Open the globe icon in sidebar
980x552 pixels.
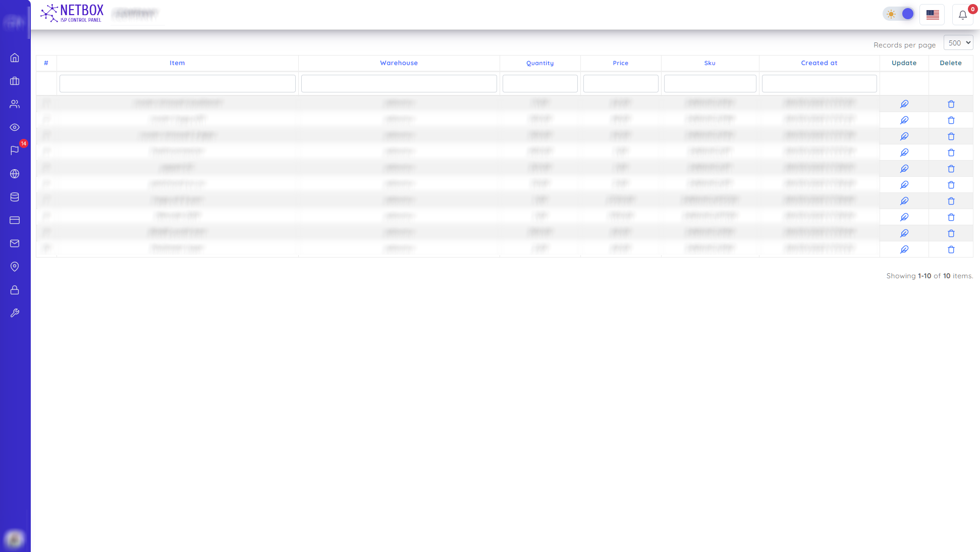(x=15, y=174)
